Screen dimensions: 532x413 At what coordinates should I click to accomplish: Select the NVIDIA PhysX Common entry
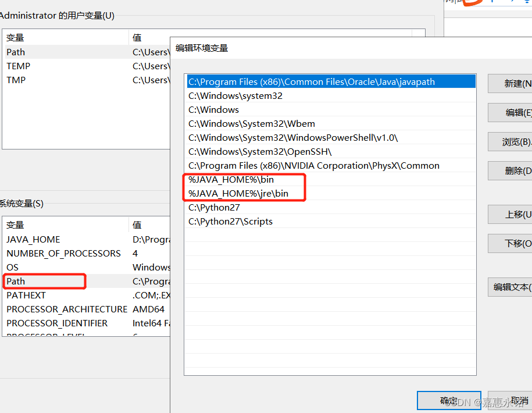(331, 166)
